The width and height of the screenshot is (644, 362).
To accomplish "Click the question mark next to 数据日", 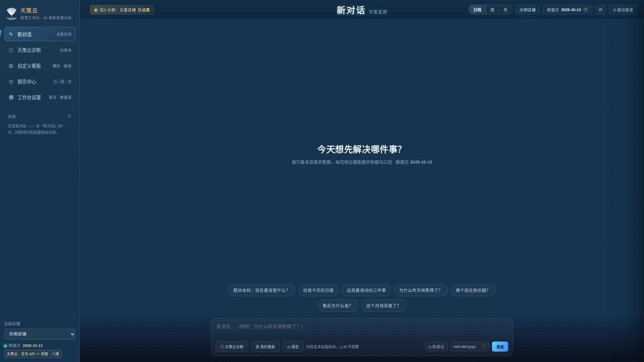I will [586, 10].
